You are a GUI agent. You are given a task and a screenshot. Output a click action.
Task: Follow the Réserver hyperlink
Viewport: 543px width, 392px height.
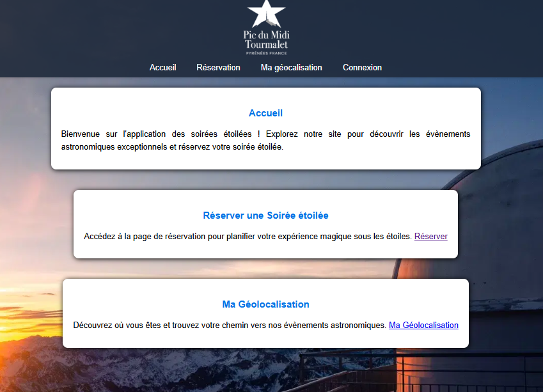(431, 236)
